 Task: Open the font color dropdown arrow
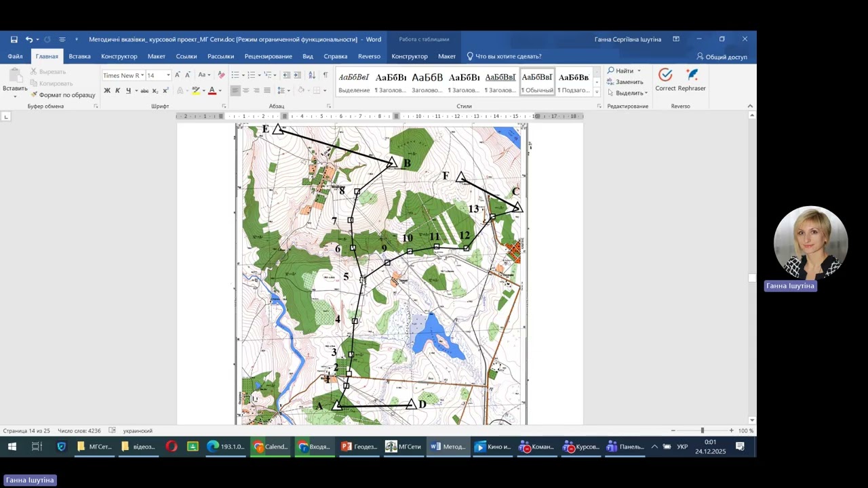[x=220, y=91]
